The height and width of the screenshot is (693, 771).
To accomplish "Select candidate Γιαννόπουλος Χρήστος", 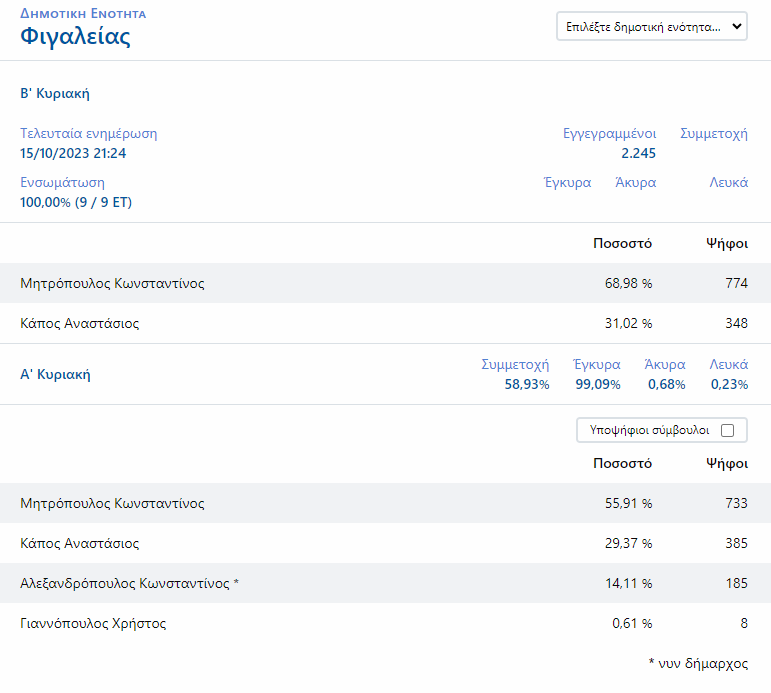I will (93, 624).
